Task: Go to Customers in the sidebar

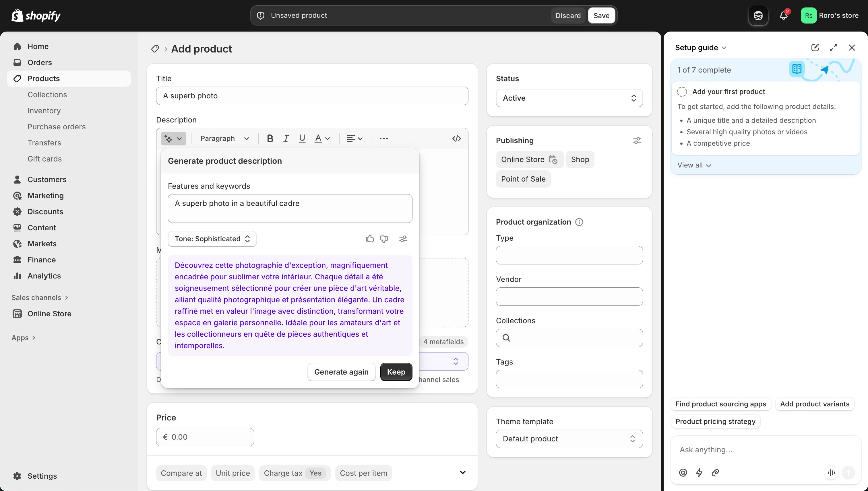Action: 47,179
